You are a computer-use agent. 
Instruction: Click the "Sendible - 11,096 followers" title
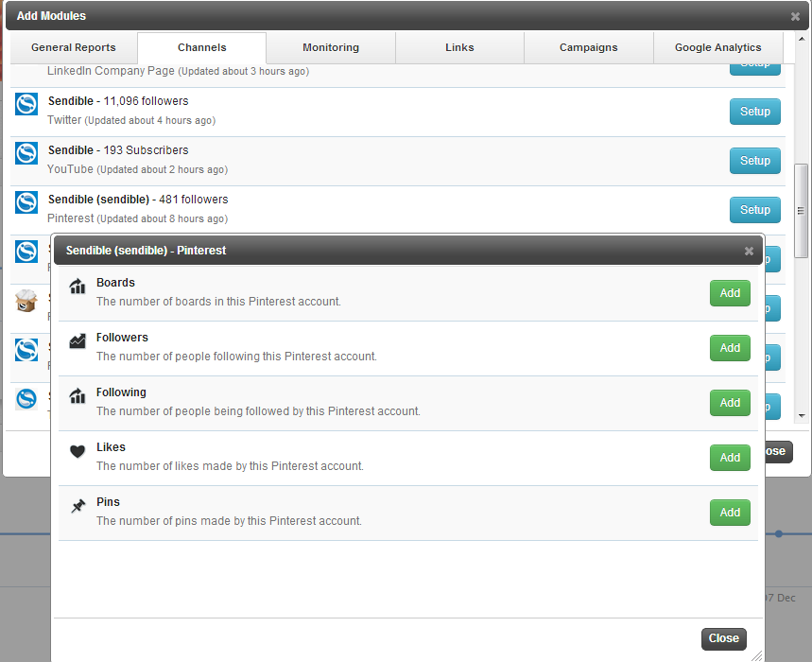[118, 101]
